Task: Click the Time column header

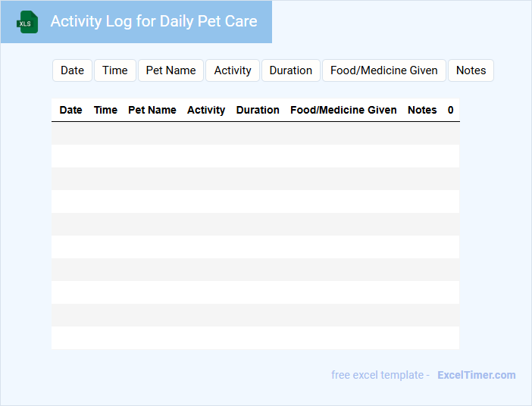Action: click(x=105, y=110)
